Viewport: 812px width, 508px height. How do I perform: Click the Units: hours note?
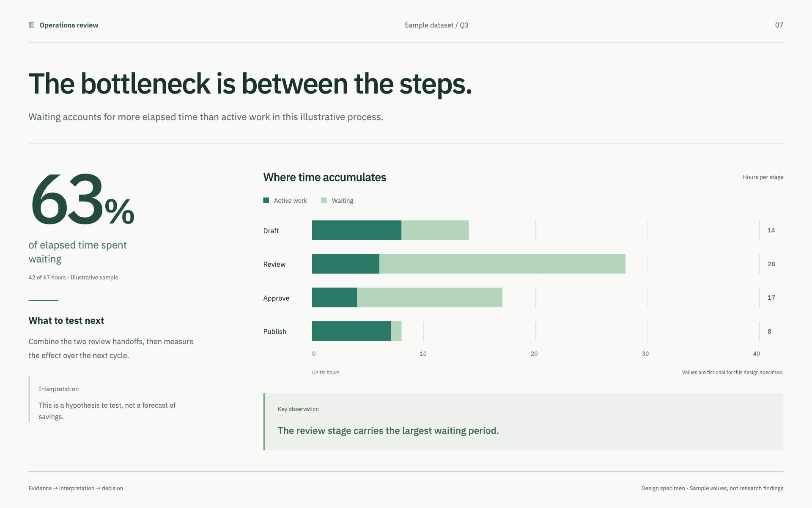coord(326,373)
